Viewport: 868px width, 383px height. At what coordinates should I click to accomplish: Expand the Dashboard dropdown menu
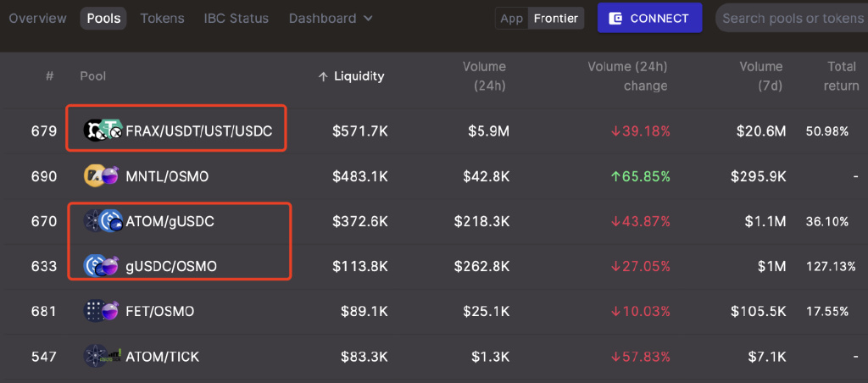pos(331,19)
